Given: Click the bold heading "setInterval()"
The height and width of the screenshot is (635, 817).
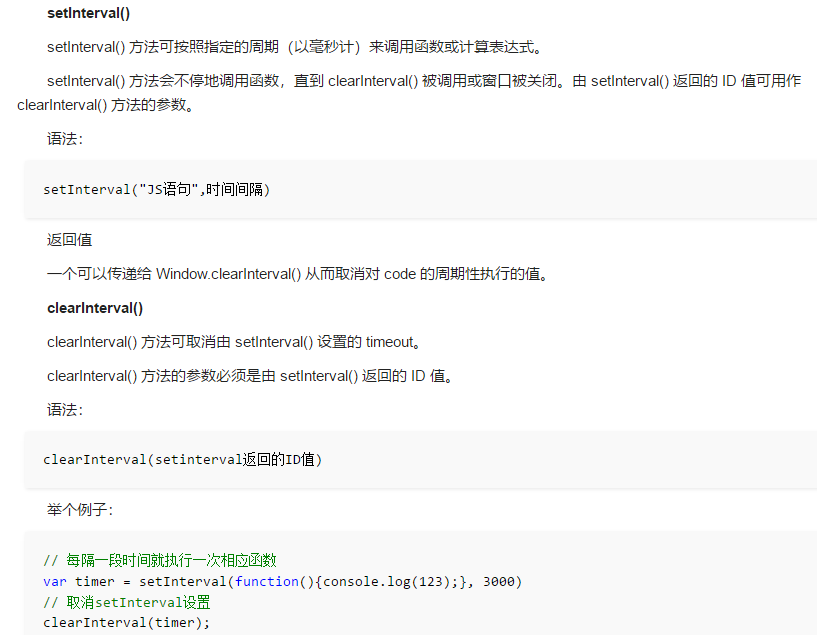Looking at the screenshot, I should point(89,14).
